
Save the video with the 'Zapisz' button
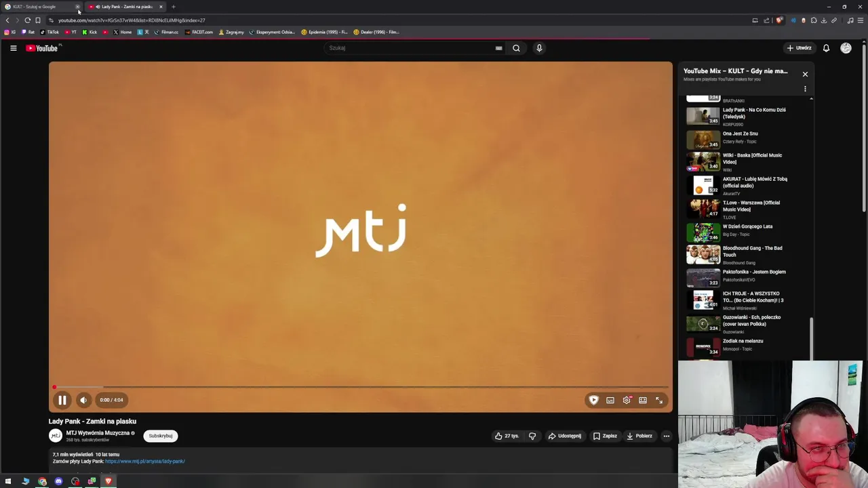coord(605,436)
